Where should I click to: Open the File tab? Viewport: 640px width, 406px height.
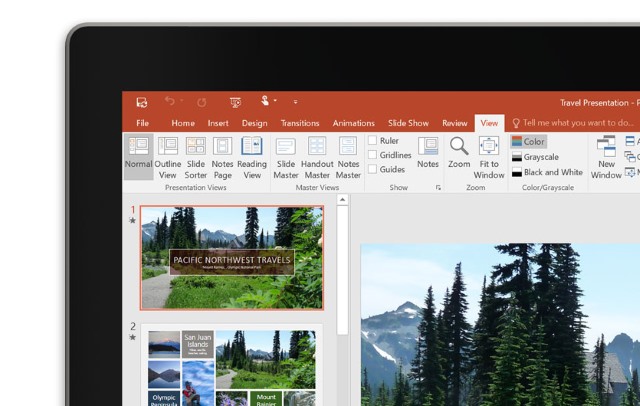[142, 123]
